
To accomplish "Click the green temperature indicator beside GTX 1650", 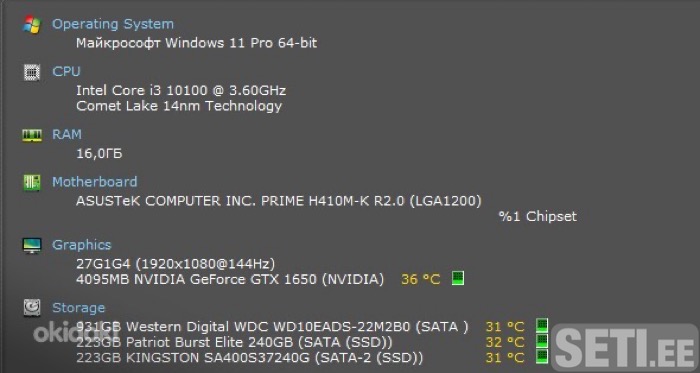I will click(x=458, y=278).
